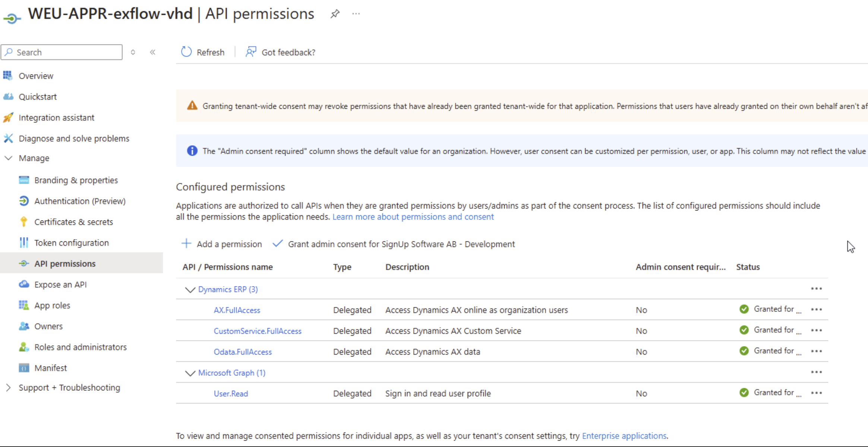Open the Overview menu item
The height and width of the screenshot is (447, 868).
tap(36, 76)
